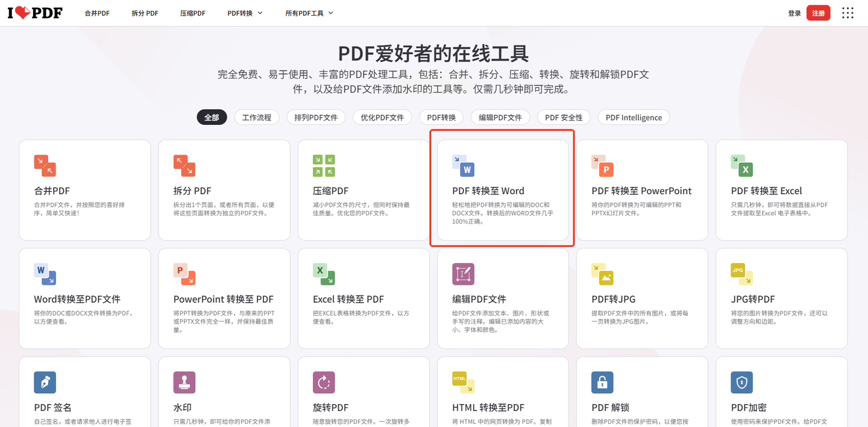Select the 全部 filter tab
868x427 pixels.
(x=212, y=117)
